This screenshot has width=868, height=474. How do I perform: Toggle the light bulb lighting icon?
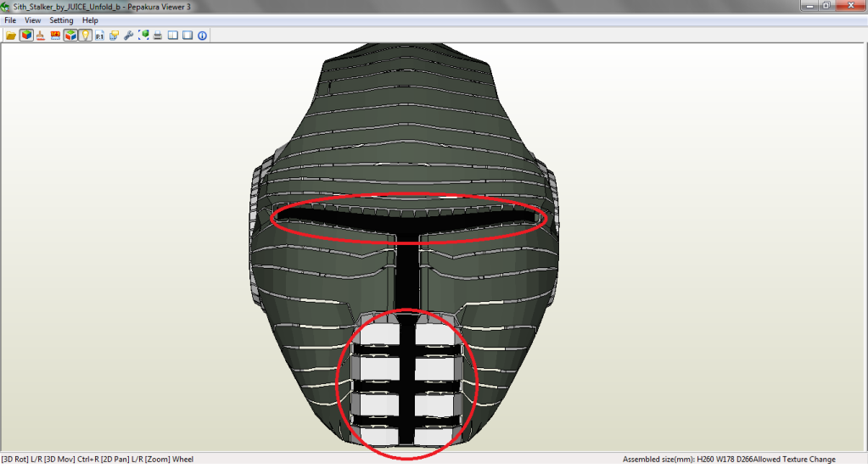pyautogui.click(x=85, y=36)
